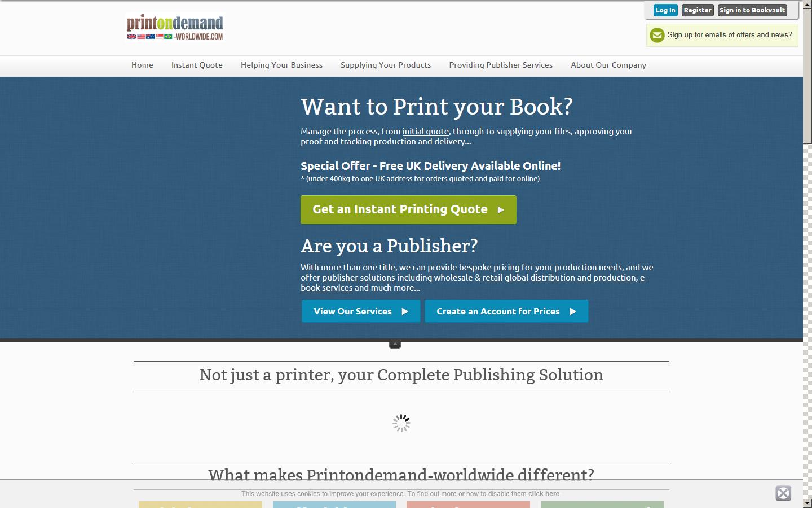Image resolution: width=812 pixels, height=508 pixels.
Task: Click the Australian flag icon in the logo
Action: [x=151, y=37]
